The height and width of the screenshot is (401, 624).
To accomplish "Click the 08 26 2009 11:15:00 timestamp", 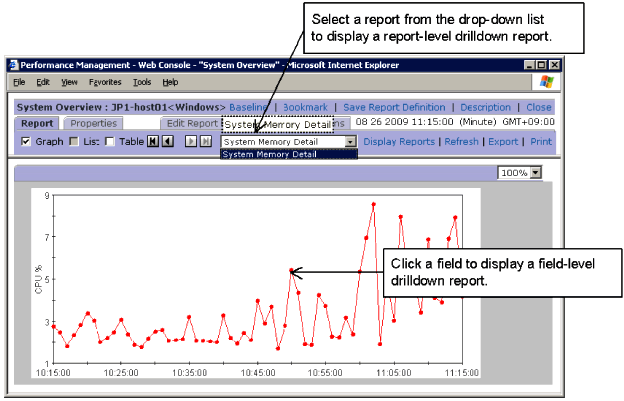I will 404,122.
